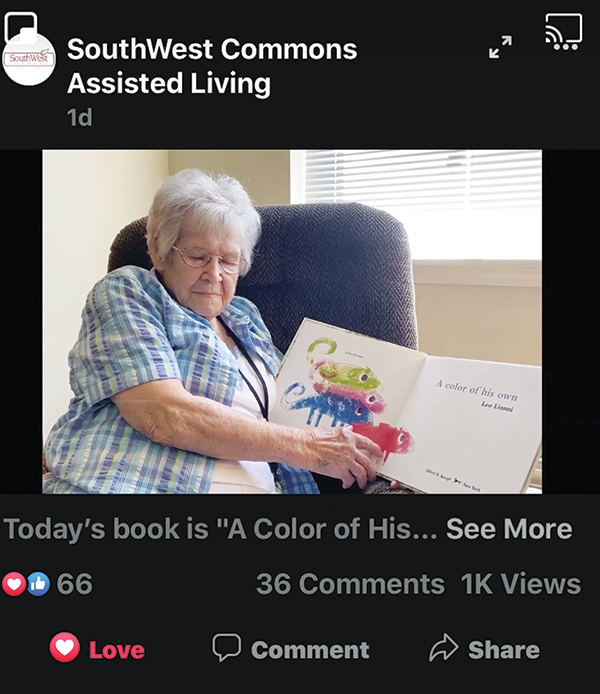Open the picture-in-picture icon at top left
The height and width of the screenshot is (694, 600).
click(20, 26)
